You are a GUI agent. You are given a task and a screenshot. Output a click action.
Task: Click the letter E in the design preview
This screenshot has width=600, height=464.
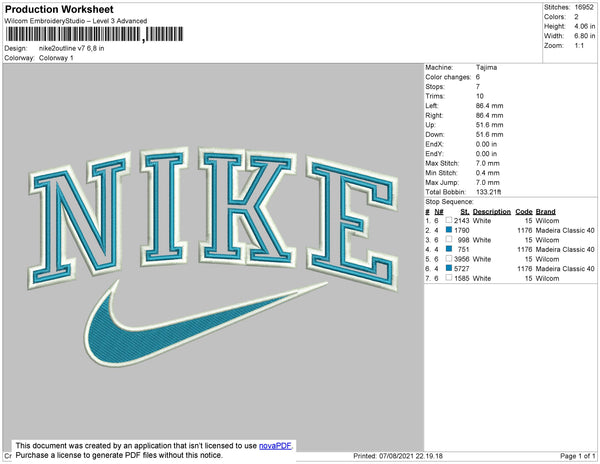pyautogui.click(x=352, y=223)
